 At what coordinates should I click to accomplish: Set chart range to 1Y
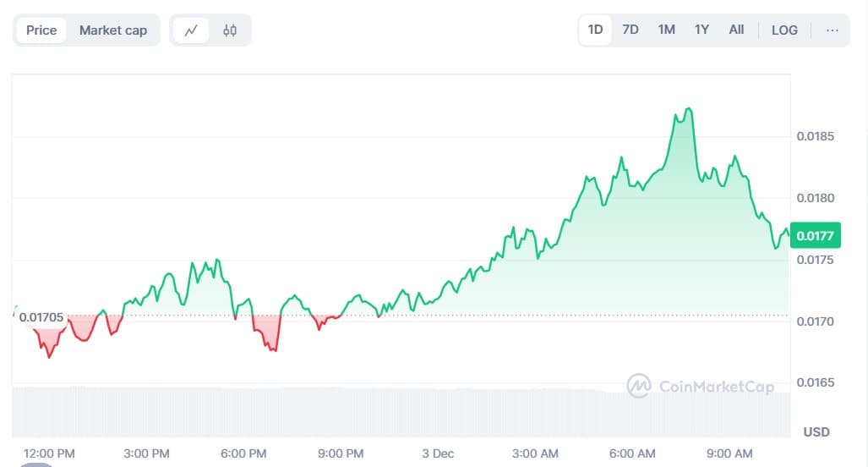tap(701, 30)
